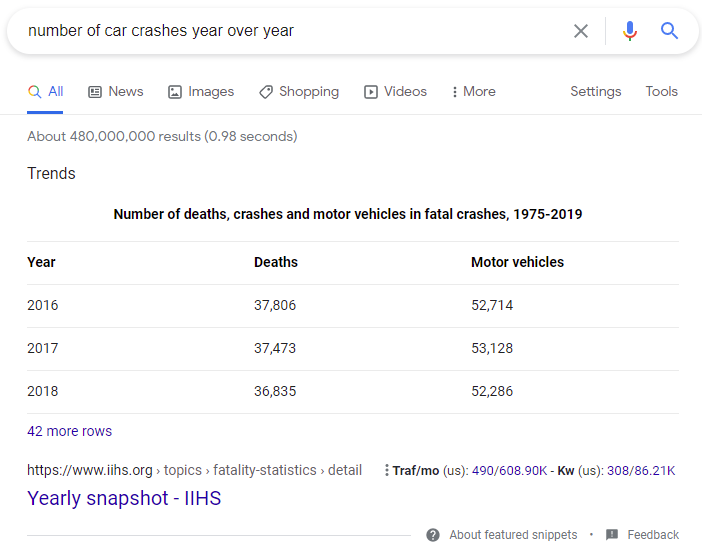Open the Yearly snapshot - IIHS link
The image size is (702, 554).
(124, 498)
